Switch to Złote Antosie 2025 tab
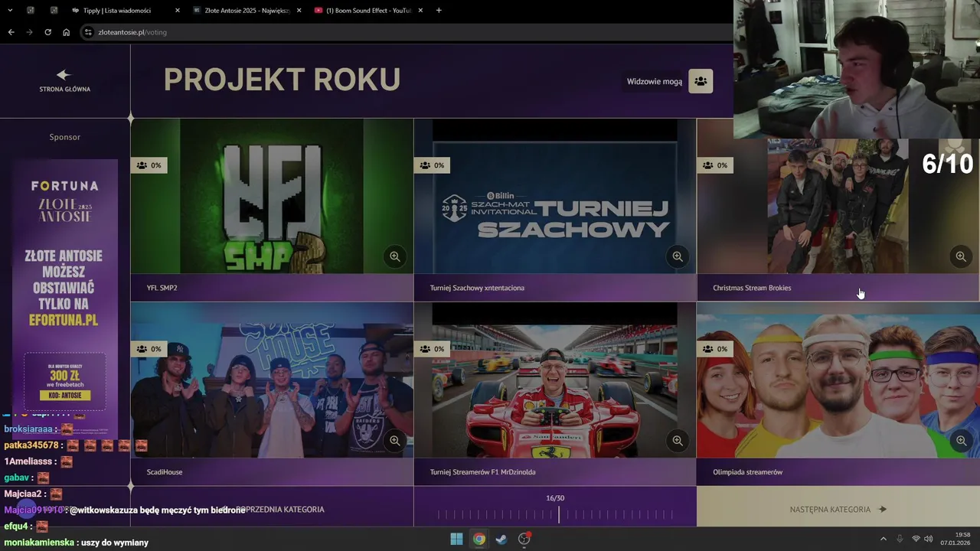The width and height of the screenshot is (980, 551). point(245,11)
